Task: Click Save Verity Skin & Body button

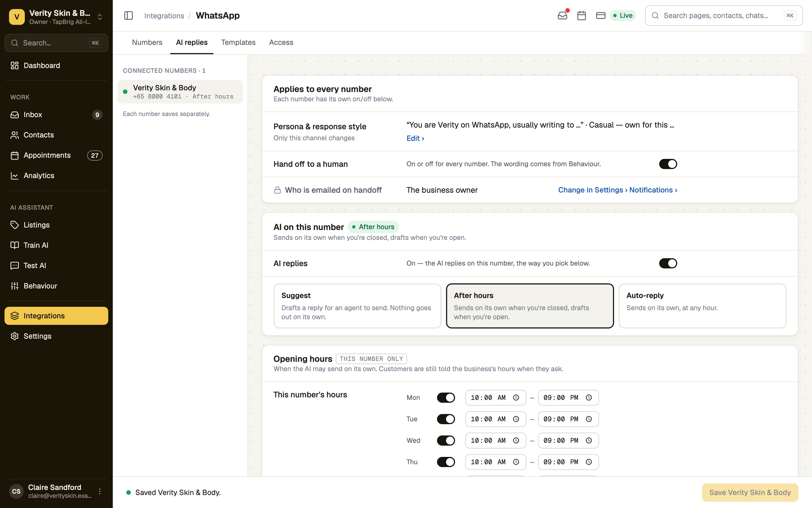Action: click(x=750, y=492)
